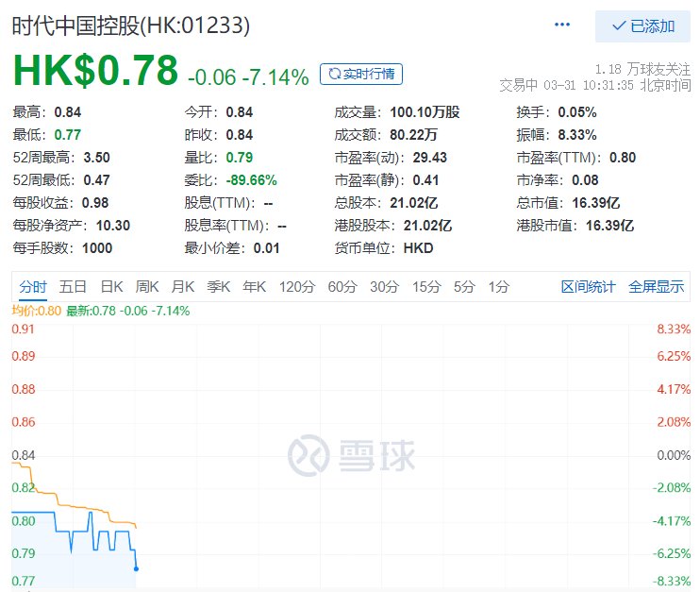Switch to the 60分 chart tab
Screen dimensions: 700x592
[x=342, y=286]
